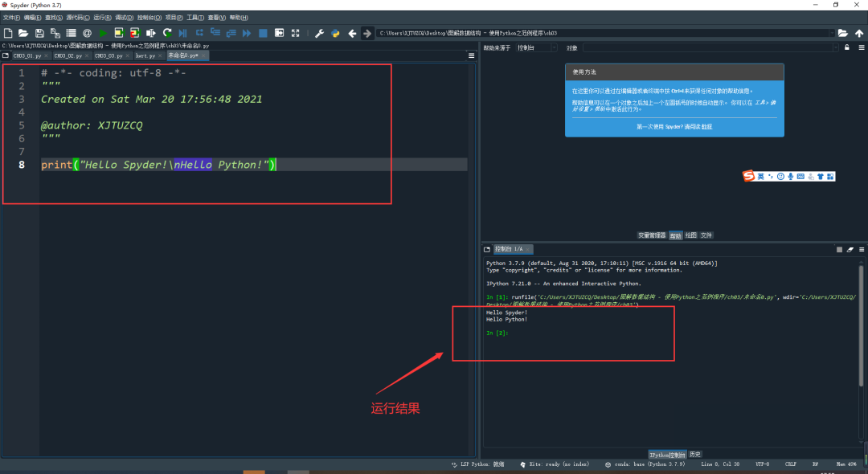Debug continue execution fast-forward icon
This screenshot has width=868, height=474.
coord(247,33)
